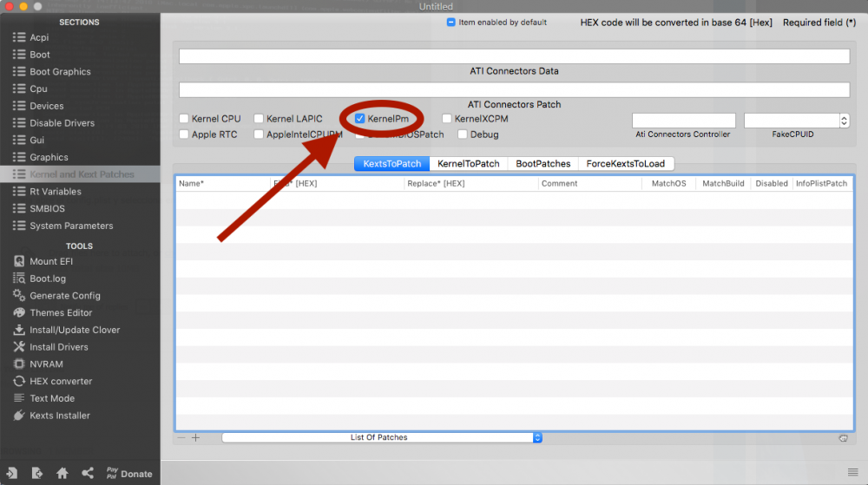This screenshot has height=485, width=868.
Task: Click the MatchBuild column header
Action: 723,183
